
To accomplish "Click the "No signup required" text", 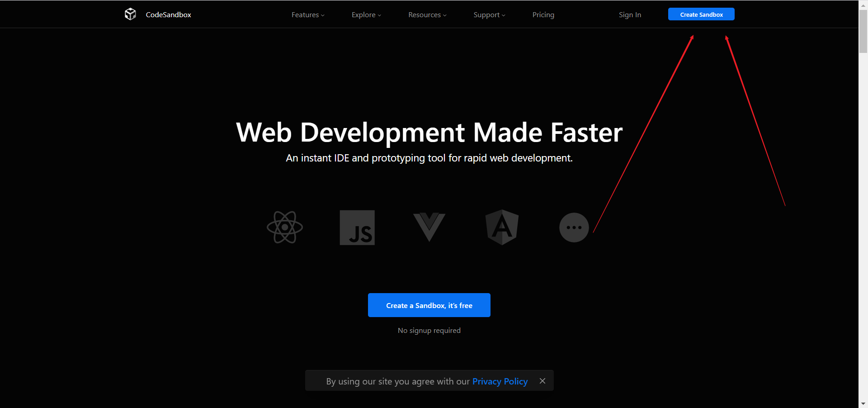I will (429, 331).
